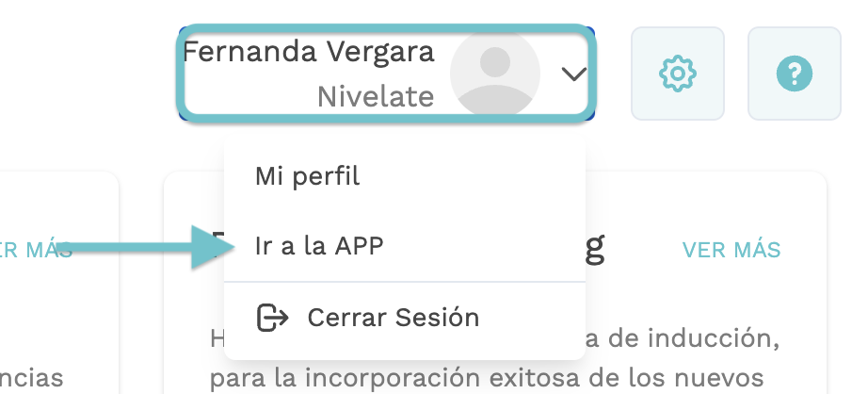Image resolution: width=868 pixels, height=394 pixels.
Task: Open the partially visible VER MÁS link at left
Action: coord(37,250)
